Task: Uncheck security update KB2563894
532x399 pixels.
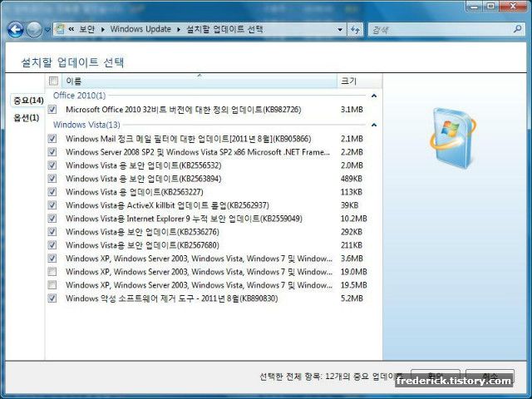Action: point(52,179)
